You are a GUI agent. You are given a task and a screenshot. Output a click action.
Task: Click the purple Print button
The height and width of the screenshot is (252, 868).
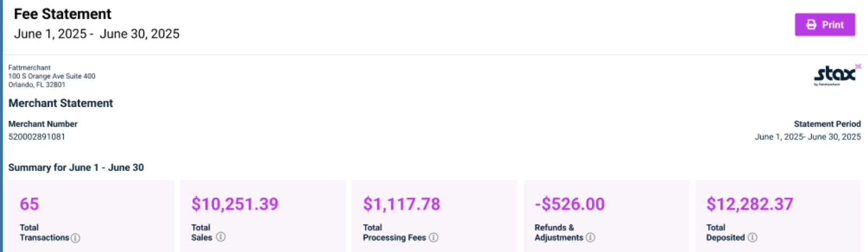tap(825, 25)
